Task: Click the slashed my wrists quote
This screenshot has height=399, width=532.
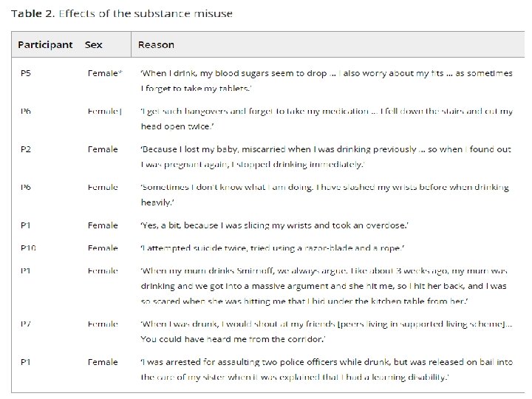Action: (x=324, y=195)
